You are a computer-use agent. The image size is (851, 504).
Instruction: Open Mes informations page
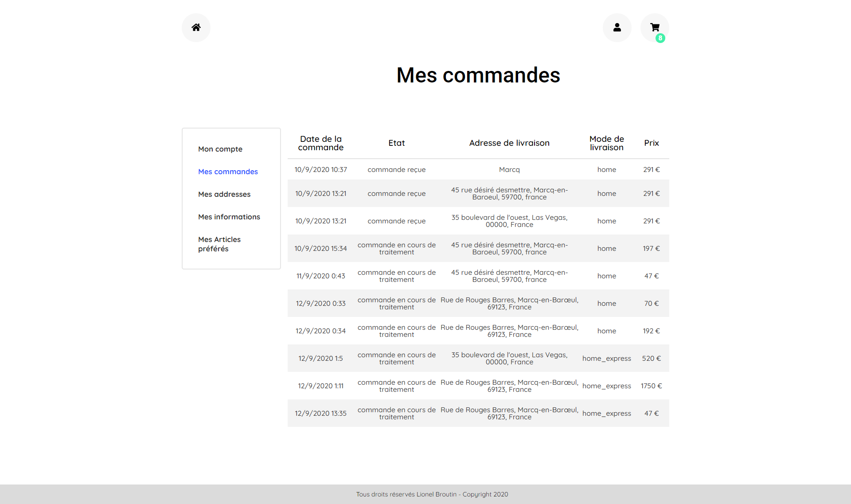(x=229, y=217)
